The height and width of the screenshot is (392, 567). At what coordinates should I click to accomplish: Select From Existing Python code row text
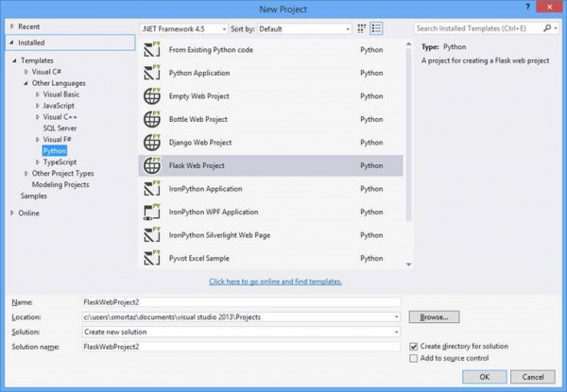211,50
